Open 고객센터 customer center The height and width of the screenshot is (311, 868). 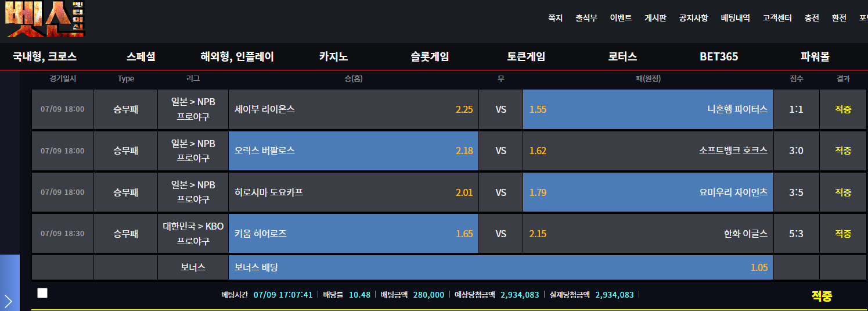[777, 18]
